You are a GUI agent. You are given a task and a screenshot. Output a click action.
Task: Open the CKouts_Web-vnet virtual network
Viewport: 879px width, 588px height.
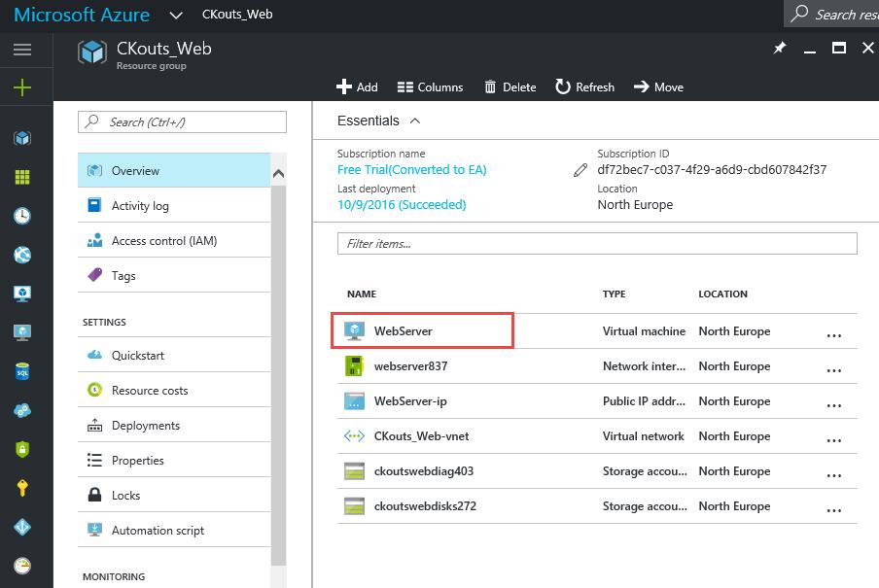click(x=422, y=436)
